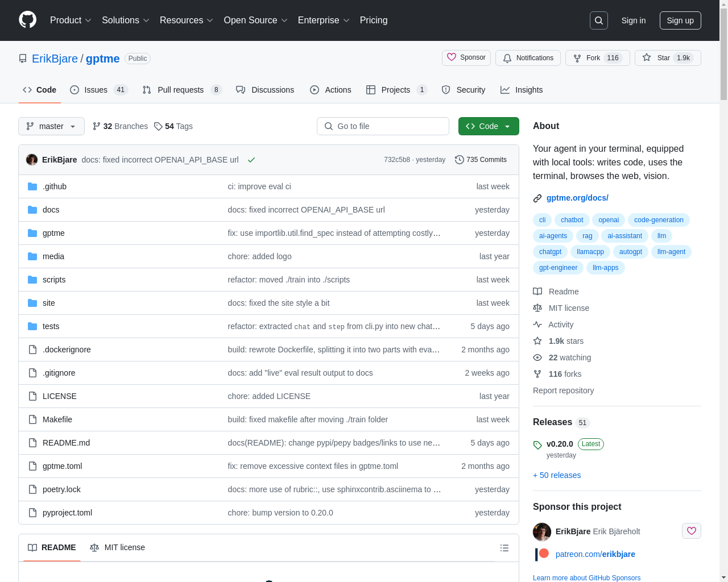Screen dimensions: 728x582
Task: Open the poetry.lock file
Action: click(61, 489)
